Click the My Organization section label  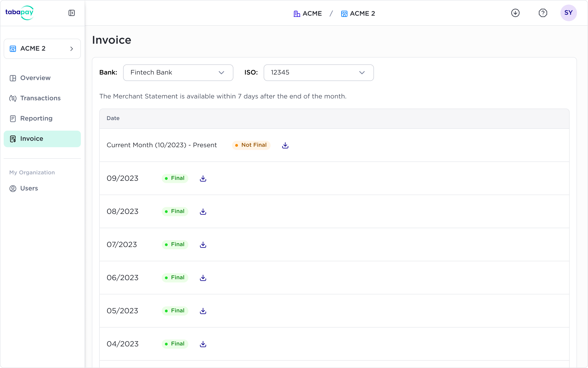(x=32, y=172)
